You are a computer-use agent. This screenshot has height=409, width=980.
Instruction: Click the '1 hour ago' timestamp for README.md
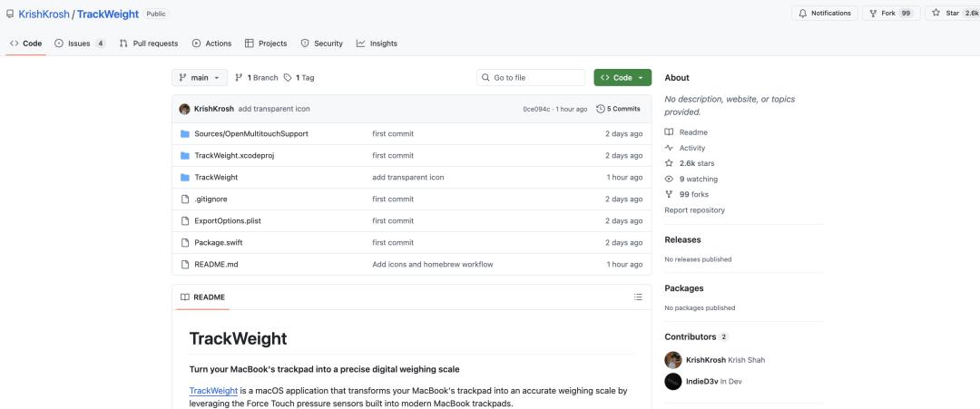[624, 264]
